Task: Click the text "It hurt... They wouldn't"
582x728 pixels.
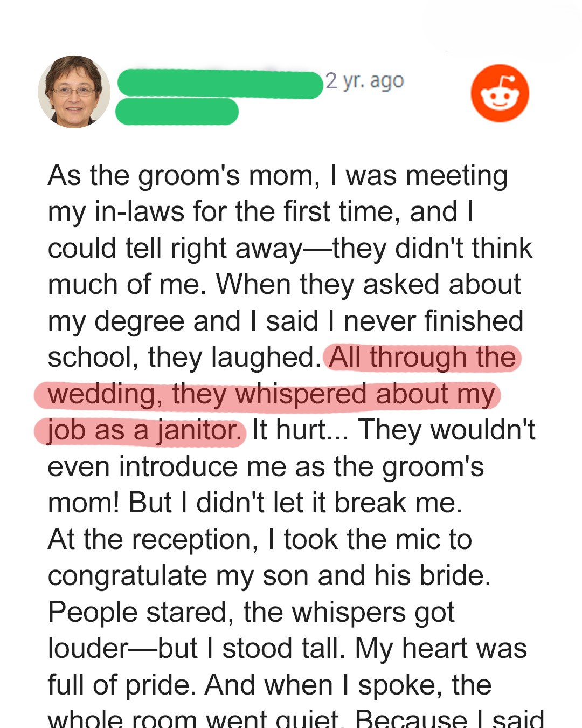Action: (x=393, y=430)
